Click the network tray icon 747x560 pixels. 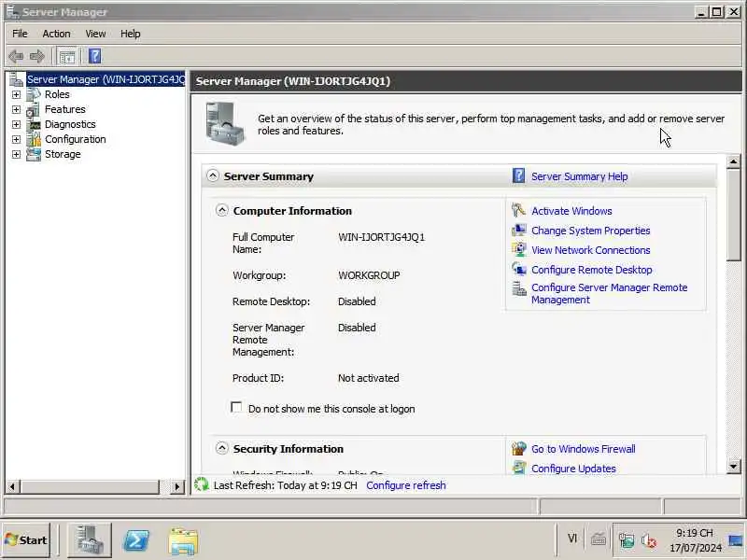[x=626, y=540]
